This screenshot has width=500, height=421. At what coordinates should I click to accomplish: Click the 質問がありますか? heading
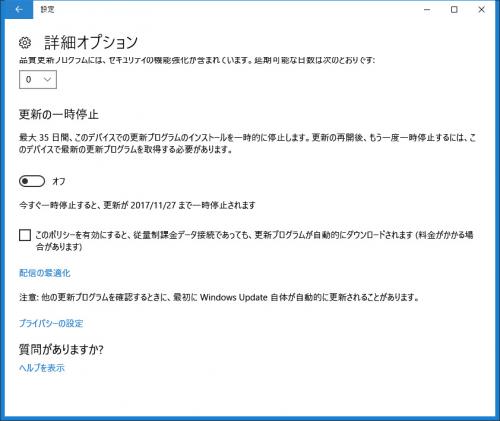point(61,350)
